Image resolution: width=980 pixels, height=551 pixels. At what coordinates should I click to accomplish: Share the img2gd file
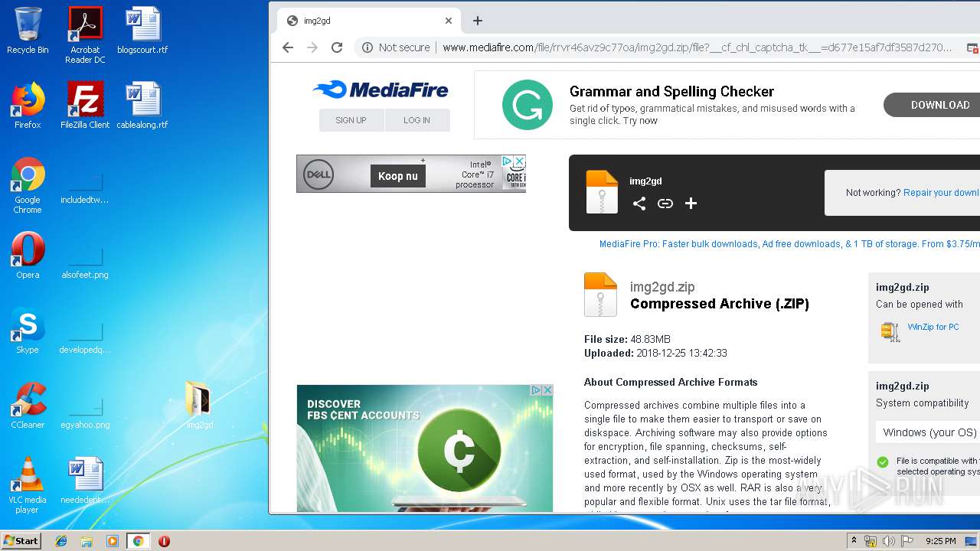point(639,203)
